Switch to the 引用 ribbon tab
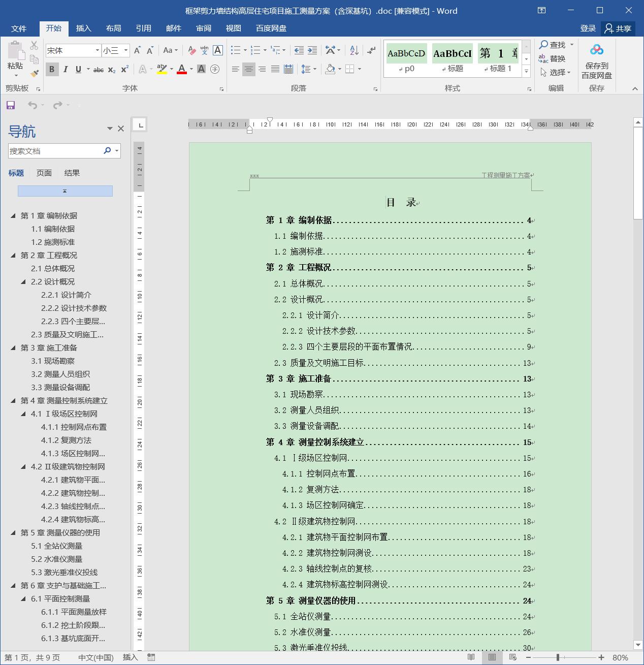This screenshot has width=644, height=665. 143,28
